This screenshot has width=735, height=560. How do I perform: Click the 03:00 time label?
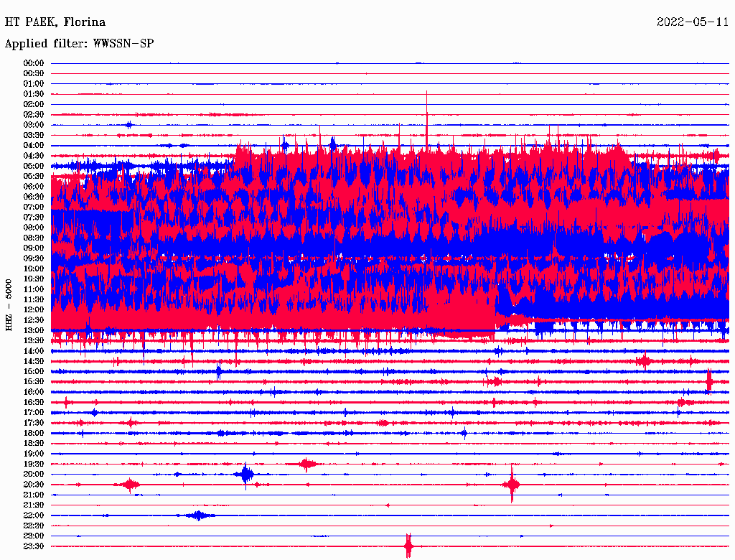(34, 125)
